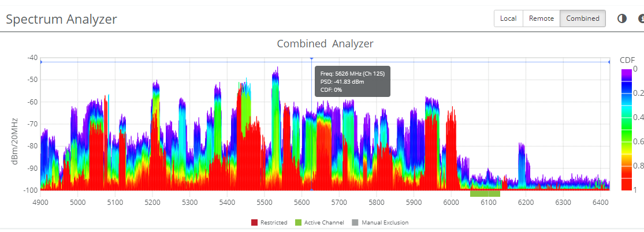The width and height of the screenshot is (644, 232).
Task: Click the green active channel bar near 6100
Action: pyautogui.click(x=485, y=193)
